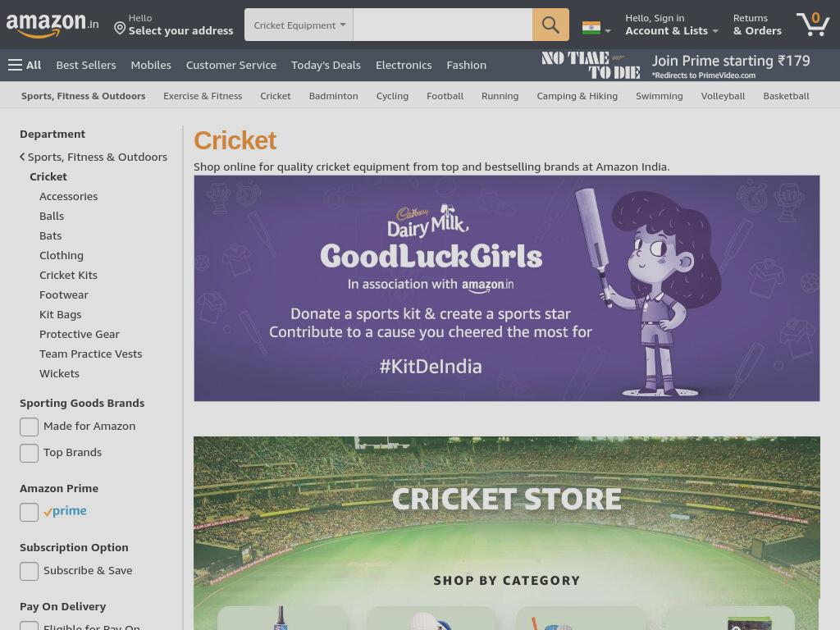The height and width of the screenshot is (630, 840).
Task: Click the India flag icon
Action: coord(591,28)
